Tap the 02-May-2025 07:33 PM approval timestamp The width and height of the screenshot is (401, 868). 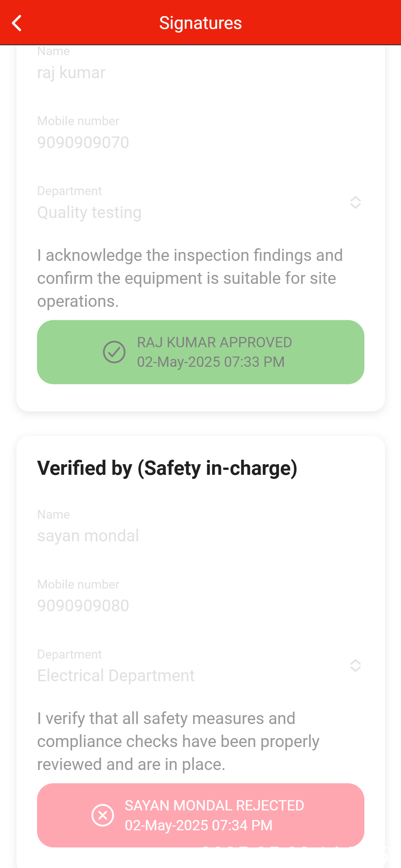coord(211,362)
